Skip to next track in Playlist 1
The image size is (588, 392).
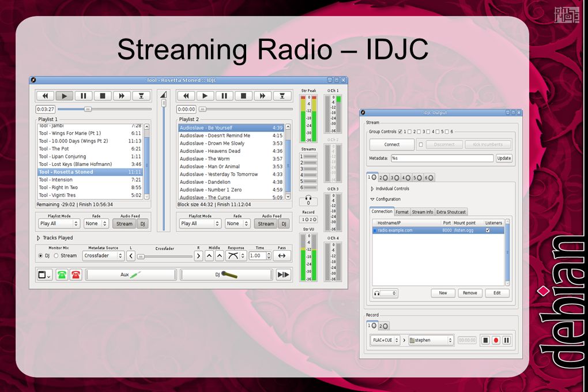click(122, 96)
